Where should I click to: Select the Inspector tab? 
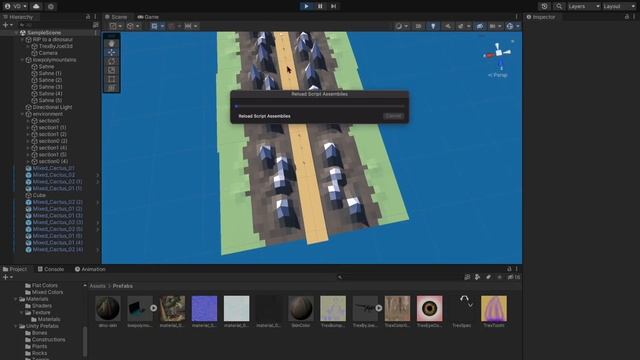[x=541, y=17]
